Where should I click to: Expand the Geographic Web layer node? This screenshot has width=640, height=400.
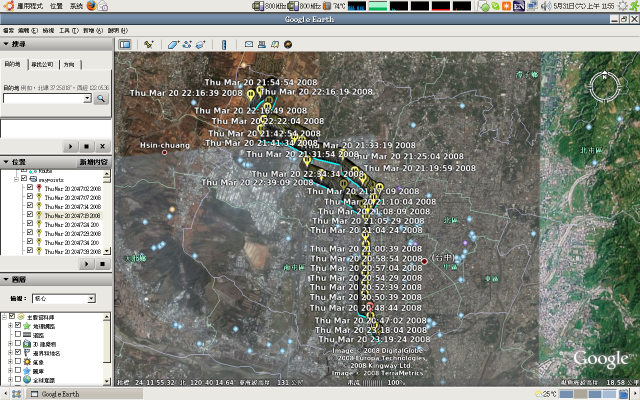[x=10, y=326]
